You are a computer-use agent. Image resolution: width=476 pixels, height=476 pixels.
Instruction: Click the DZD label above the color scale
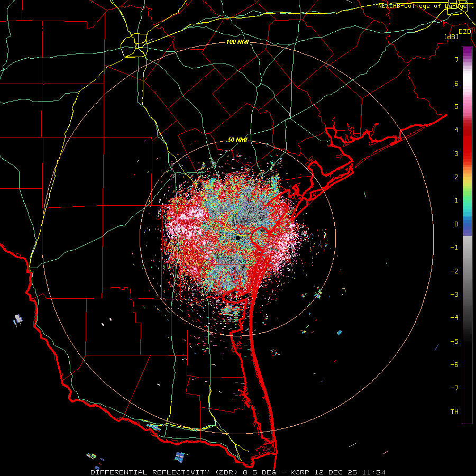tap(464, 32)
